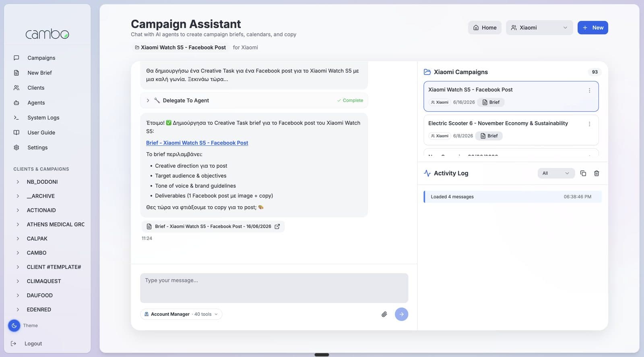Image resolution: width=644 pixels, height=357 pixels.
Task: Expand the CLIENT #TEMPLATE# chevron
Action: [18, 267]
